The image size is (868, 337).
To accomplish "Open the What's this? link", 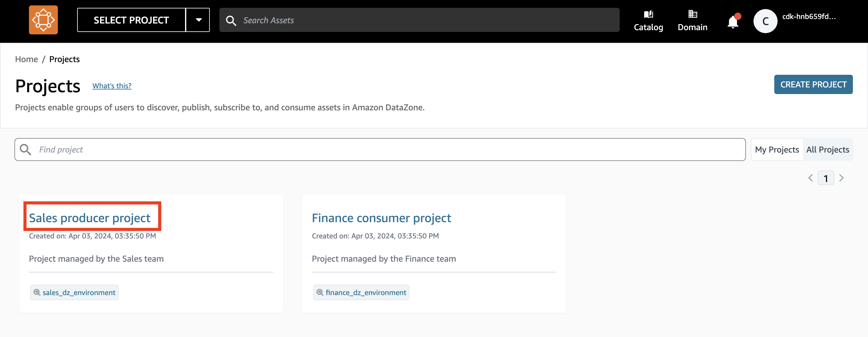I will [x=112, y=86].
